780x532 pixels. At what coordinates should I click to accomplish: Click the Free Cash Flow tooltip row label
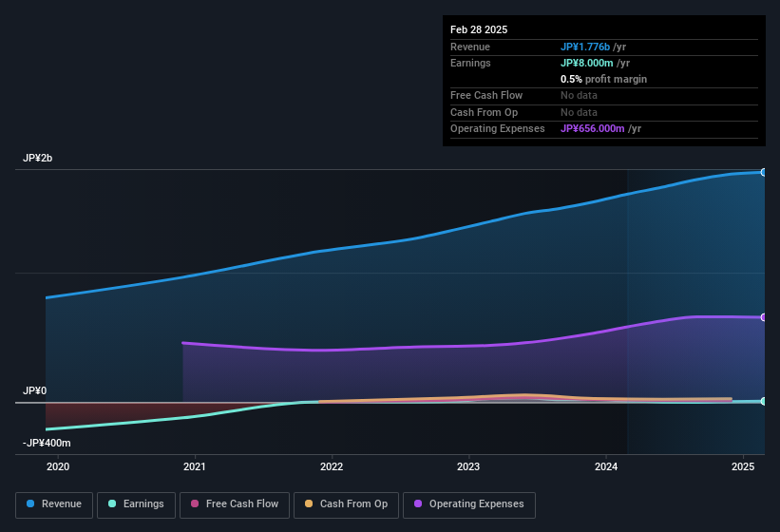tap(486, 95)
